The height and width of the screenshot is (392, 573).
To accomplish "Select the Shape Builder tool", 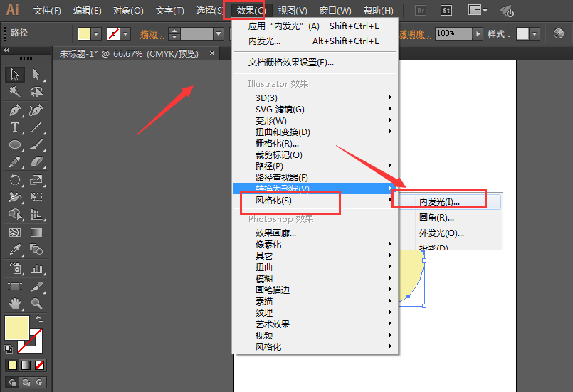I will coord(15,214).
